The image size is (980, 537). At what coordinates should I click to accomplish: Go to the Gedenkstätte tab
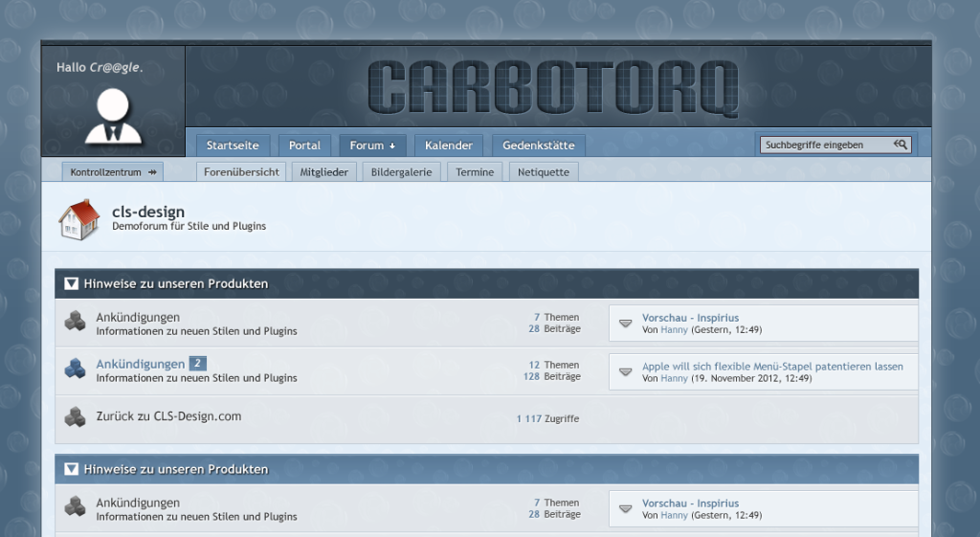pos(538,145)
